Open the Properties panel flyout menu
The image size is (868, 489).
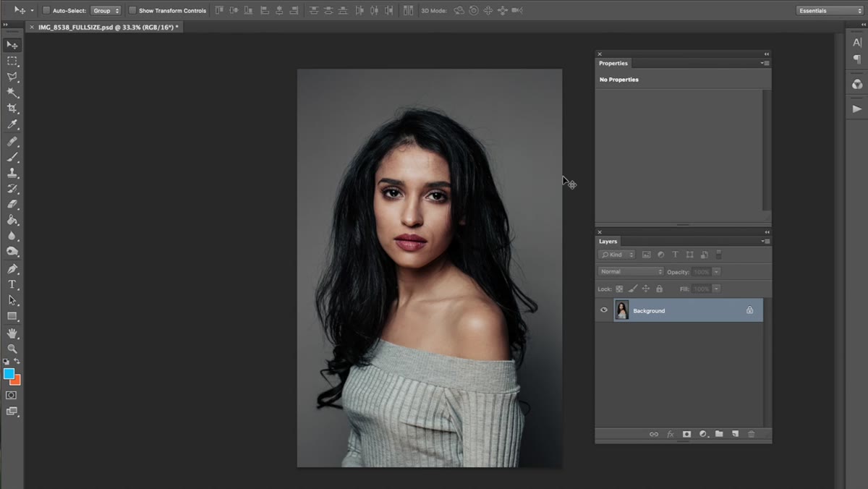(766, 63)
